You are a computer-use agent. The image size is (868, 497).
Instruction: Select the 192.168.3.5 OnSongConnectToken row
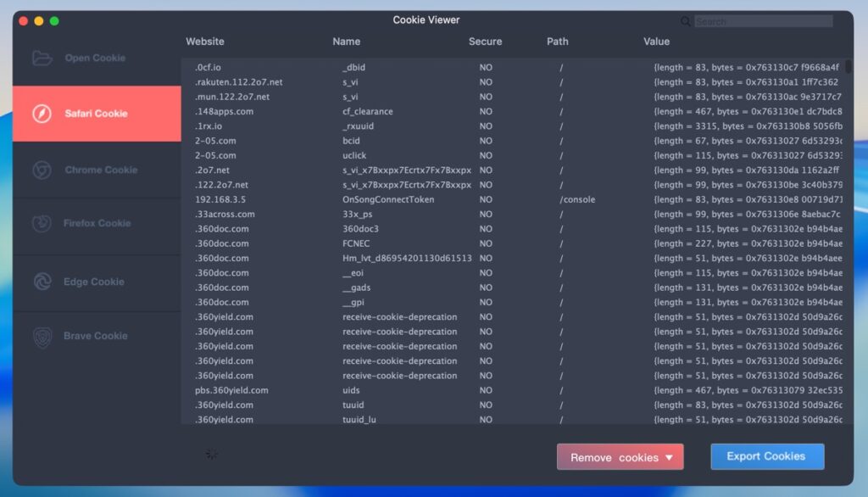point(424,200)
